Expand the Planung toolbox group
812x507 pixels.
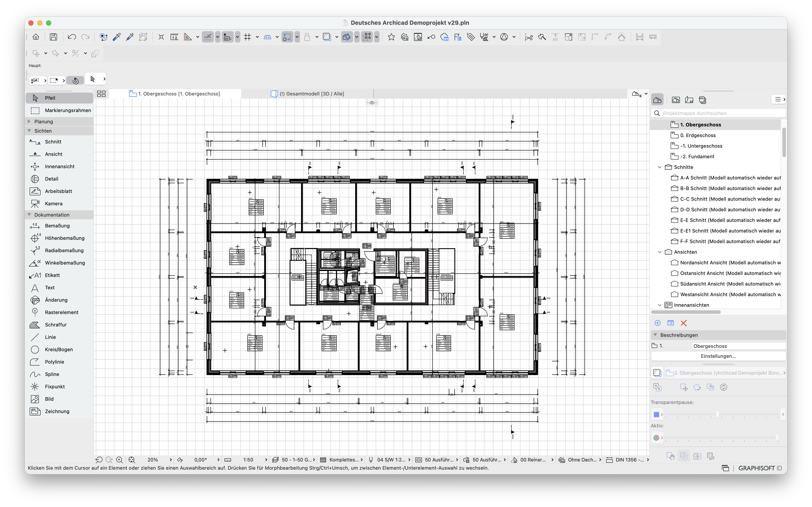click(29, 121)
